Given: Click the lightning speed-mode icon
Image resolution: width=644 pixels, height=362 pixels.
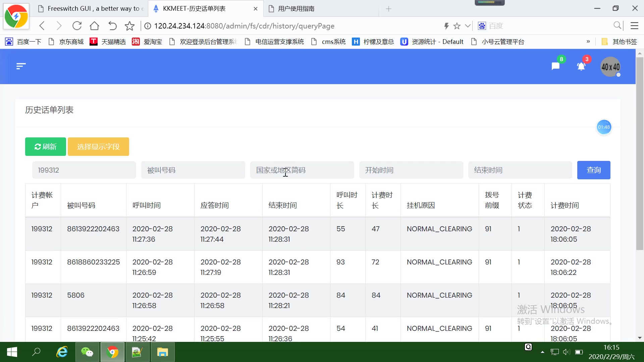Looking at the screenshot, I should [446, 26].
